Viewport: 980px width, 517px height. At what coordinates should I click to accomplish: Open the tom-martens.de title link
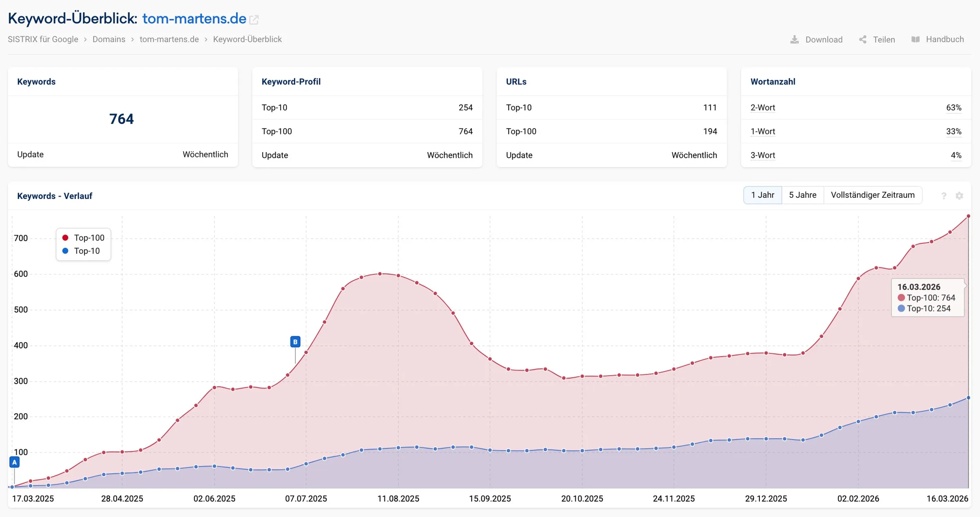point(194,19)
